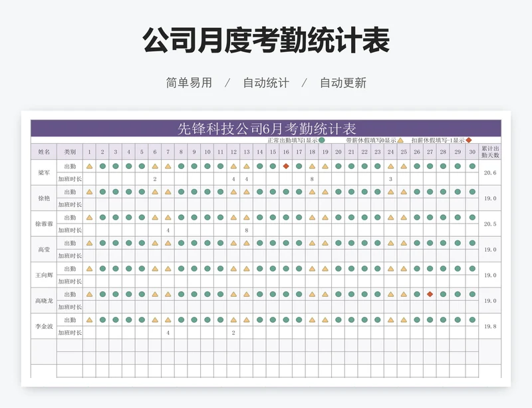Screen dimensions: 532x408
Task: Select 王向辉's green circle on day 8
Action: [x=181, y=269]
